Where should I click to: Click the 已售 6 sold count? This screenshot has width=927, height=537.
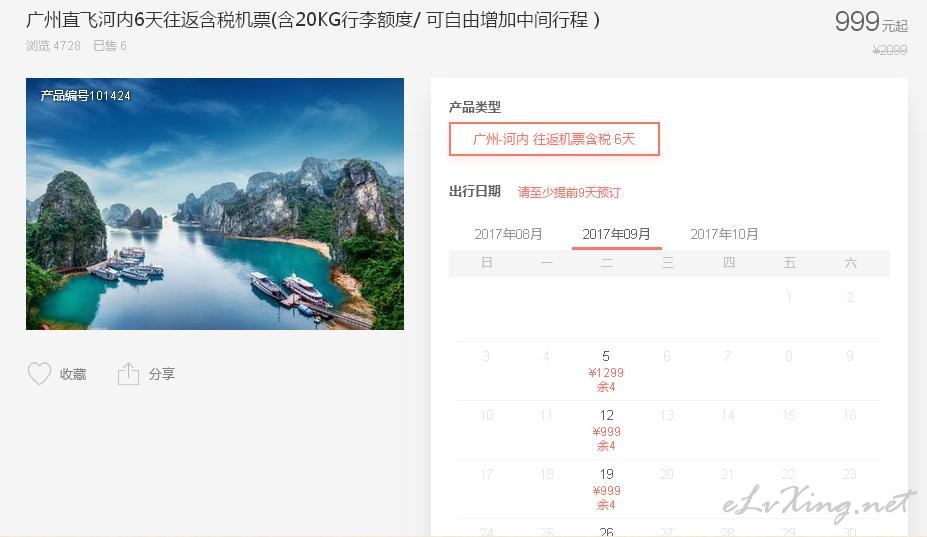(x=110, y=46)
